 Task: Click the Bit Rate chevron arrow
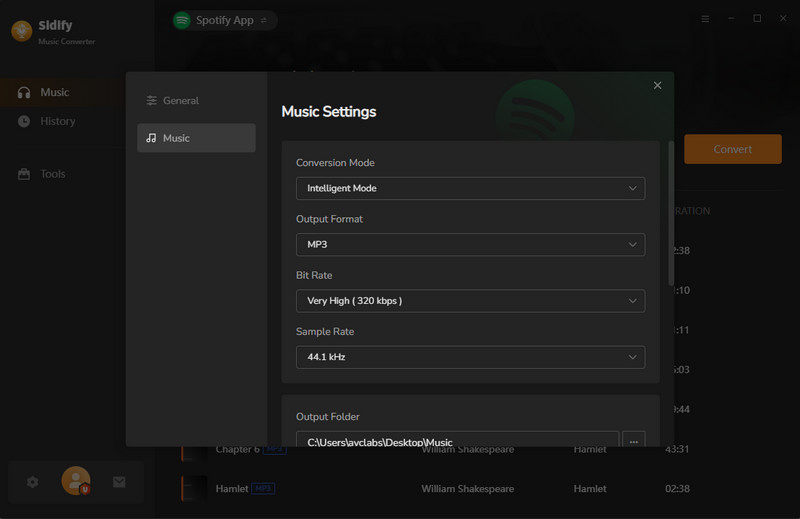point(632,301)
